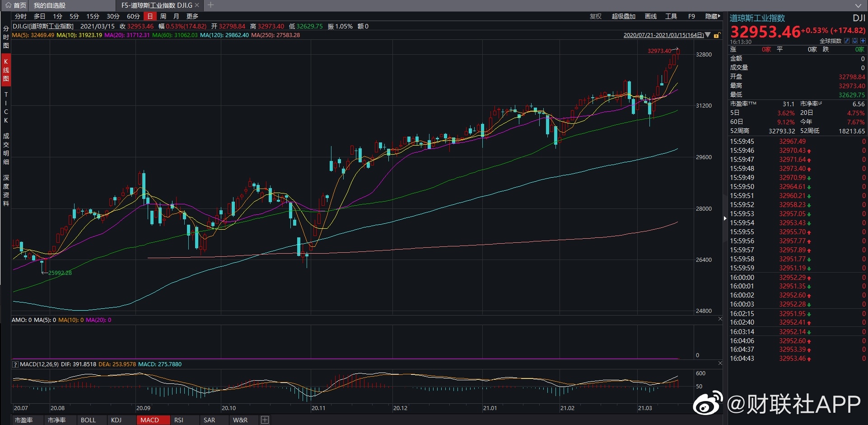Go to the 首页 home tab
This screenshot has height=425, width=868.
click(x=16, y=5)
